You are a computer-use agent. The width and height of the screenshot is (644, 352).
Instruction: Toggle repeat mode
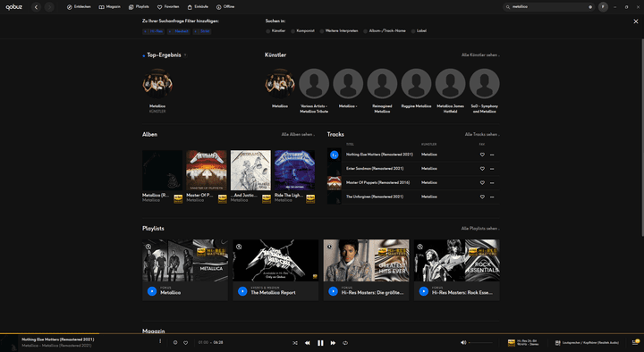[345, 343]
